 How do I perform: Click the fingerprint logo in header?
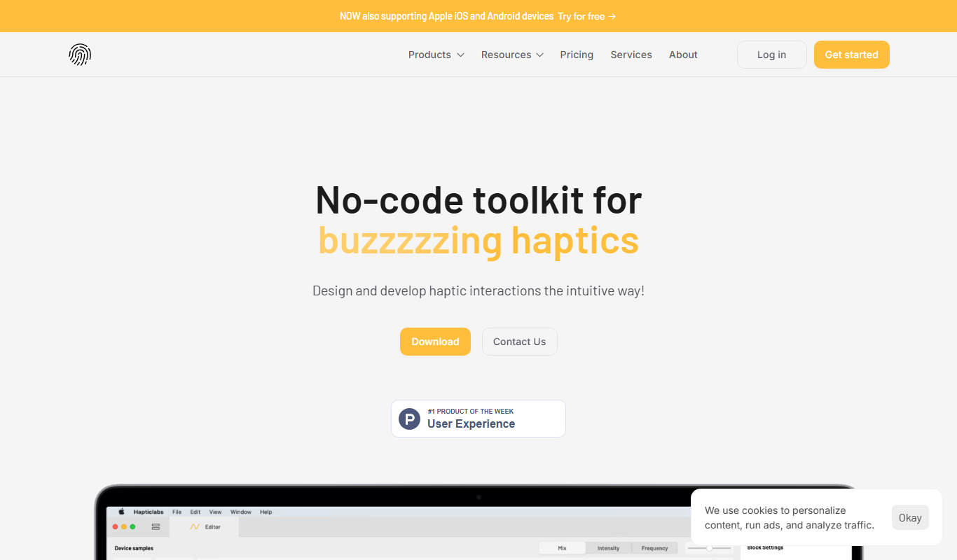(80, 55)
